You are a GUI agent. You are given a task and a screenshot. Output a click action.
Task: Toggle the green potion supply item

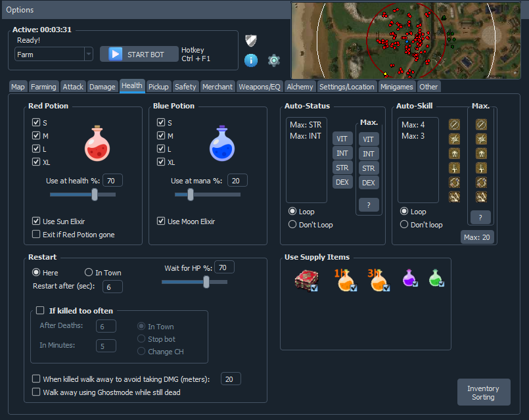point(436,278)
